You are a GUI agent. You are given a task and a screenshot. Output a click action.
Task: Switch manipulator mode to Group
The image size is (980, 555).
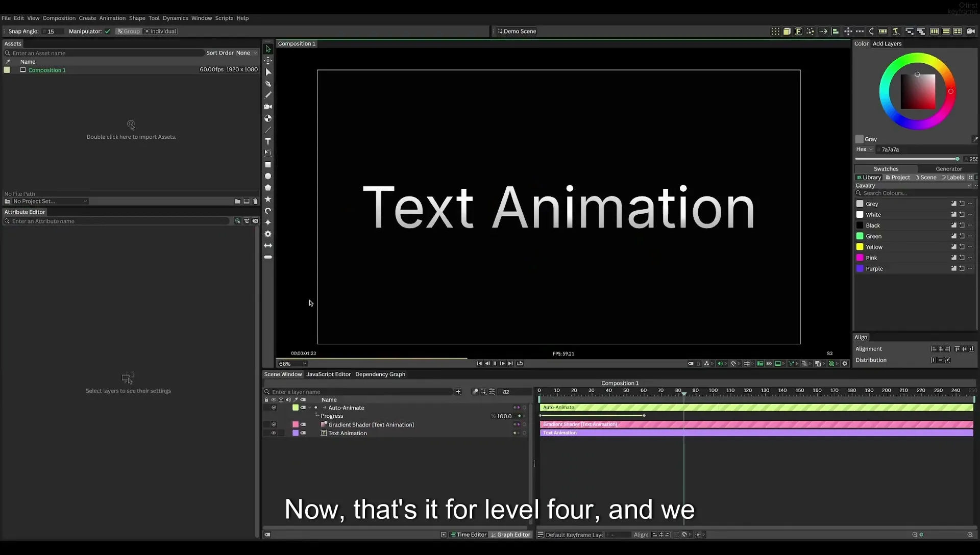click(129, 32)
